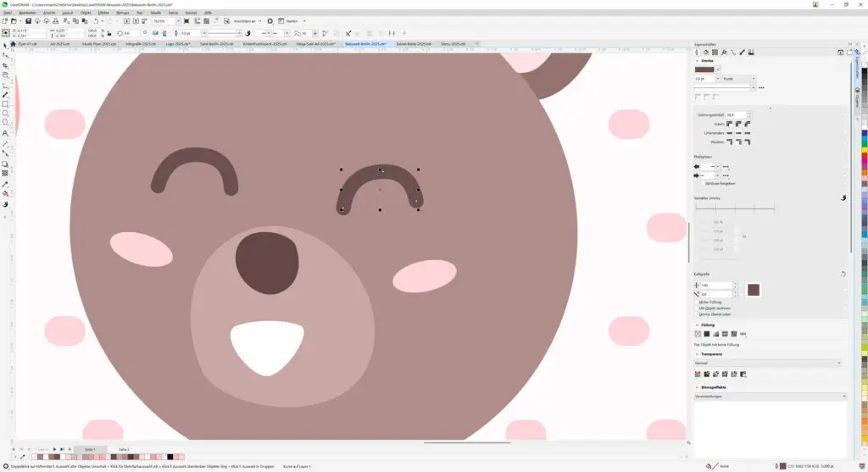Click the uniform transparency icon
This screenshot has height=472, width=868.
tap(706, 375)
